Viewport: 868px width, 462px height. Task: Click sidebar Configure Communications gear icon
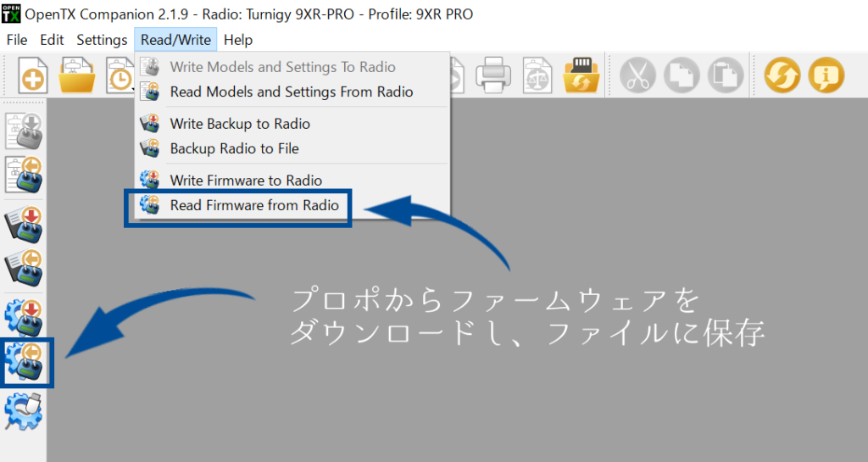click(24, 411)
